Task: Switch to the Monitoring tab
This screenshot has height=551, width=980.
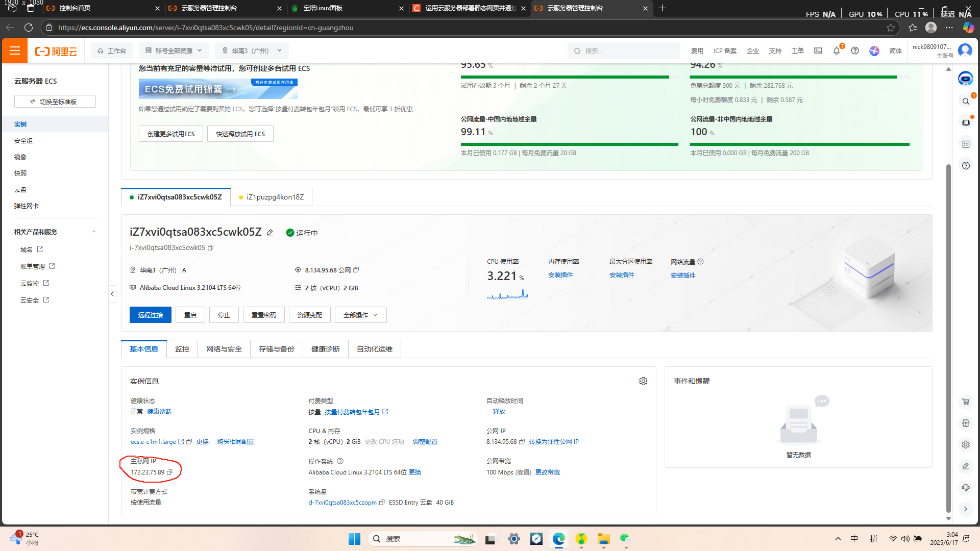Action: click(182, 349)
